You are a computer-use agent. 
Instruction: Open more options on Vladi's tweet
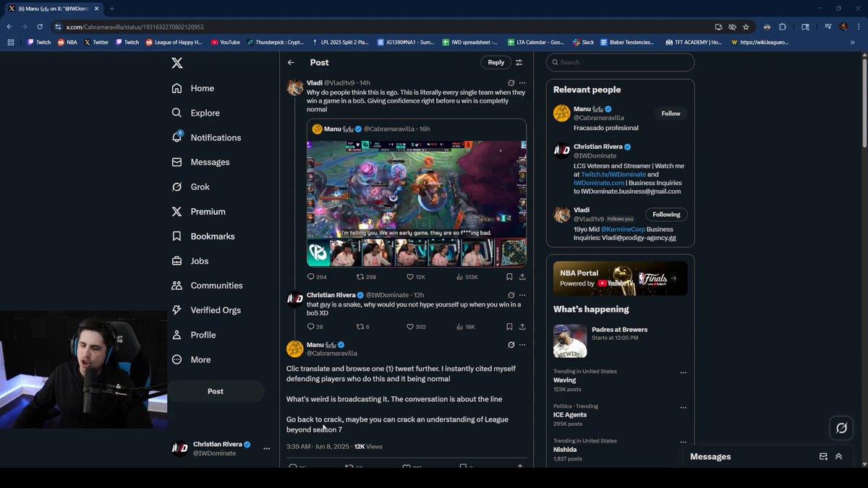pos(522,82)
